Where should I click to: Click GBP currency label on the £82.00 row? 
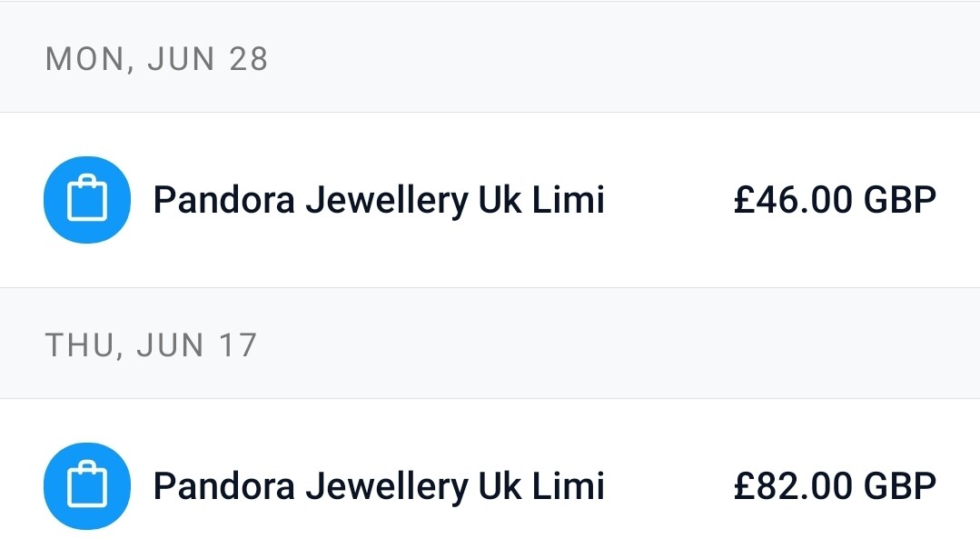(x=900, y=486)
